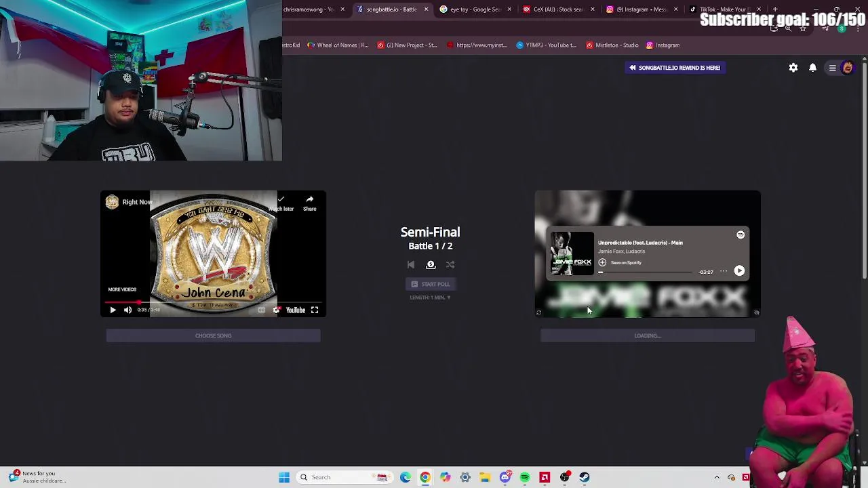Click the Jamie Foxx, Ludacris artist text
This screenshot has width=868, height=488.
621,251
